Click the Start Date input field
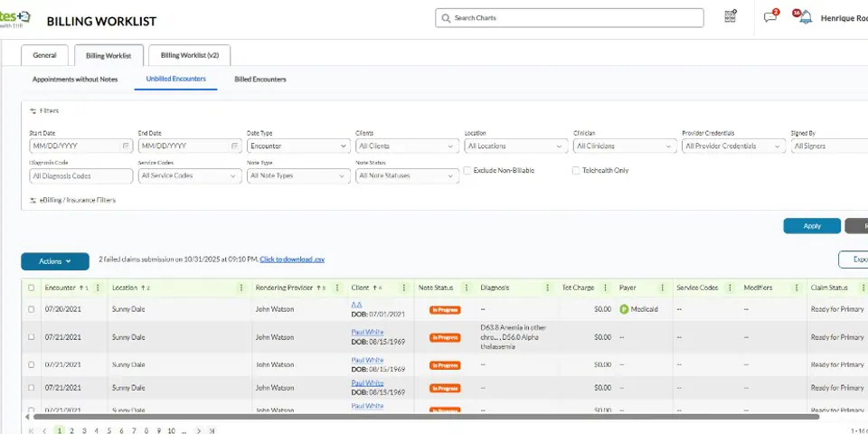 tap(80, 146)
